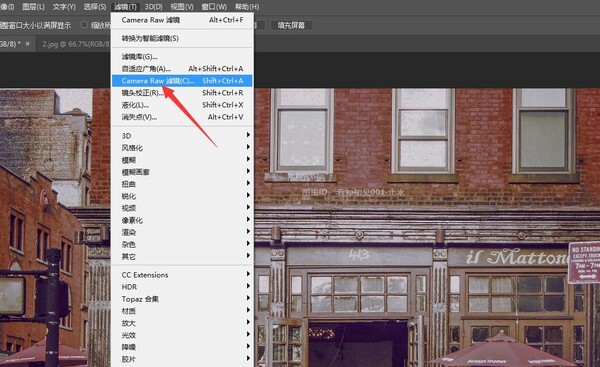Toggle the 缩放所有窗口 checkbox
The height and width of the screenshot is (367, 600).
(x=84, y=25)
